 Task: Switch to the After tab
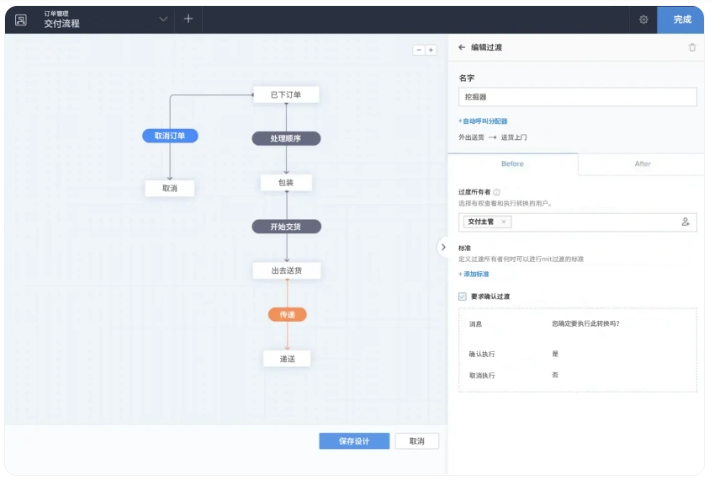(643, 164)
